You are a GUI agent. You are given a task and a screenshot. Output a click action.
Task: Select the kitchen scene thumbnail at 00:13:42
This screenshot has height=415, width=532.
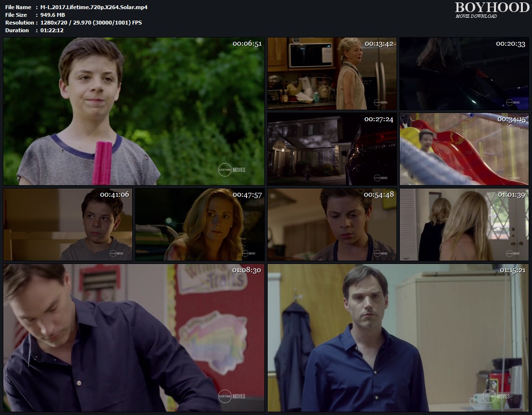332,74
